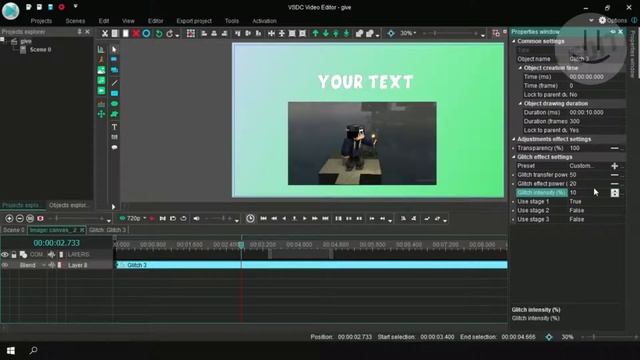
Task: Collapse Object drawing duration section
Action: 520,104
